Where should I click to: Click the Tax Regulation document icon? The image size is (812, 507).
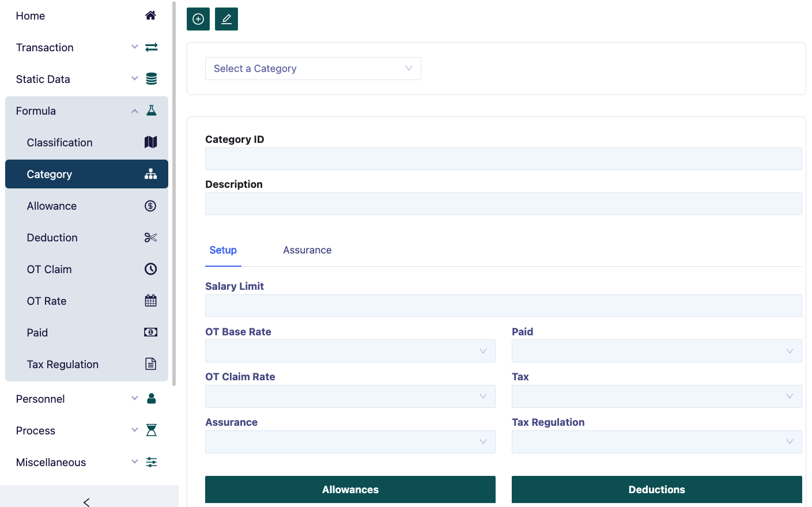[x=150, y=364]
